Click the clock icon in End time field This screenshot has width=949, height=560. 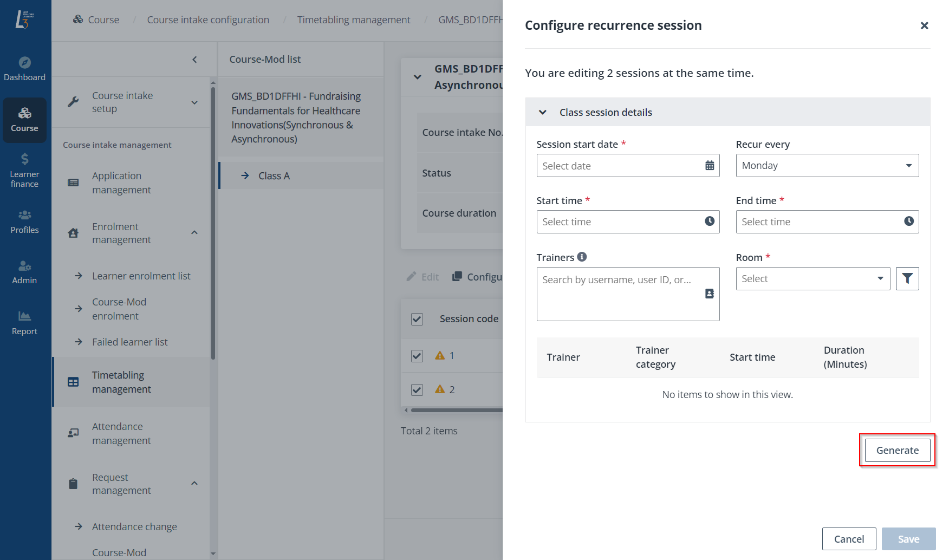click(x=908, y=221)
